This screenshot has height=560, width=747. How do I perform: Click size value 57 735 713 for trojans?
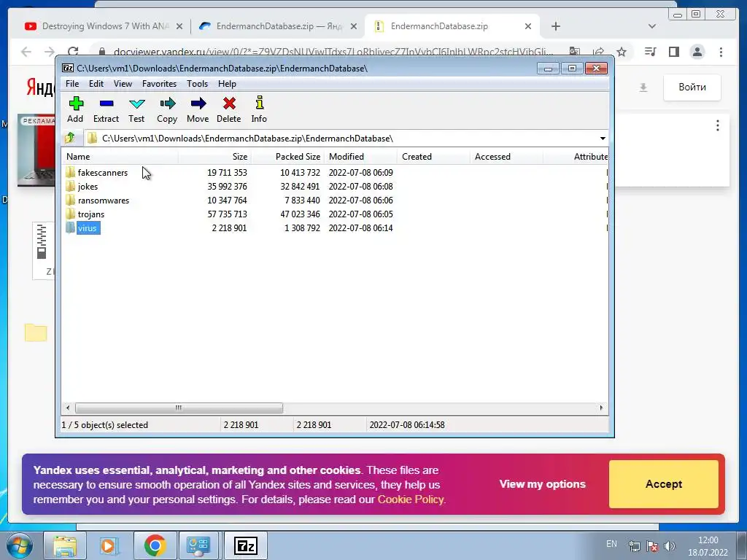pyautogui.click(x=228, y=214)
